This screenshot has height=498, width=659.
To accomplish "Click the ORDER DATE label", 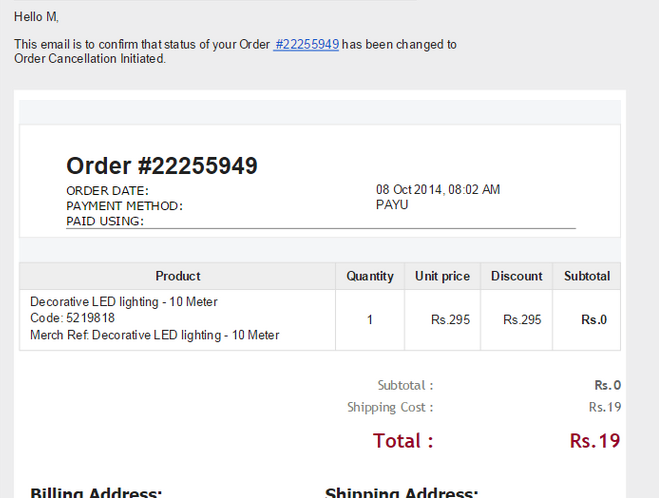I will [107, 191].
